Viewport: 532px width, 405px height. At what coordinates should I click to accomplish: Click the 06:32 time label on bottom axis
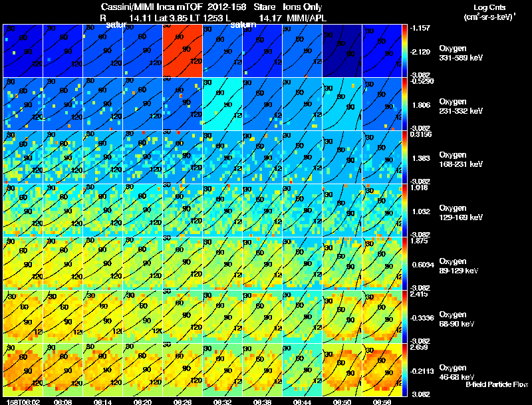pos(223,402)
